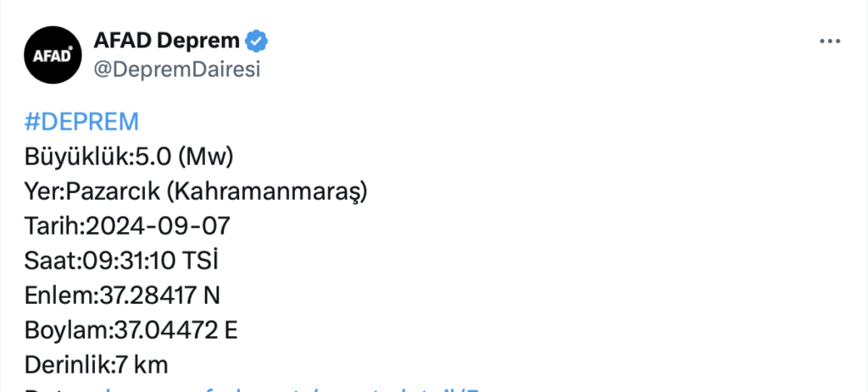The height and width of the screenshot is (392, 868).
Task: Open the three-dot more options menu
Action: click(x=829, y=41)
